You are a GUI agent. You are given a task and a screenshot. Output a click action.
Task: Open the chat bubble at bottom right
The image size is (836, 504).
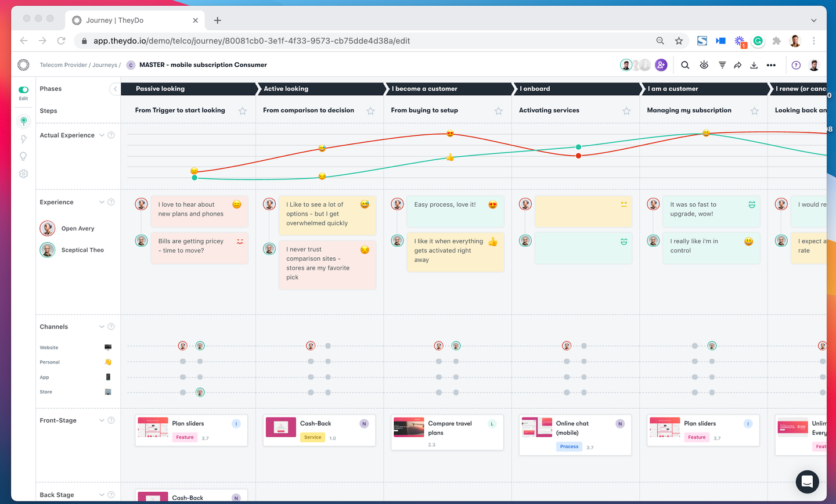tap(807, 482)
